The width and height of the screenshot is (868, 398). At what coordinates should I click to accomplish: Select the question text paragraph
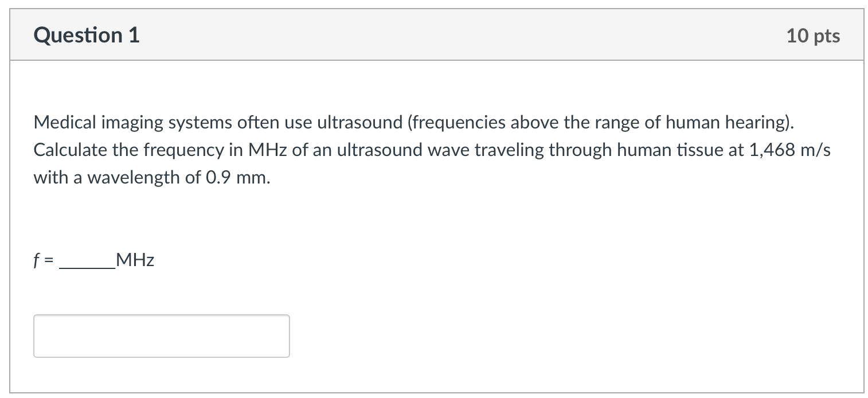(401, 149)
